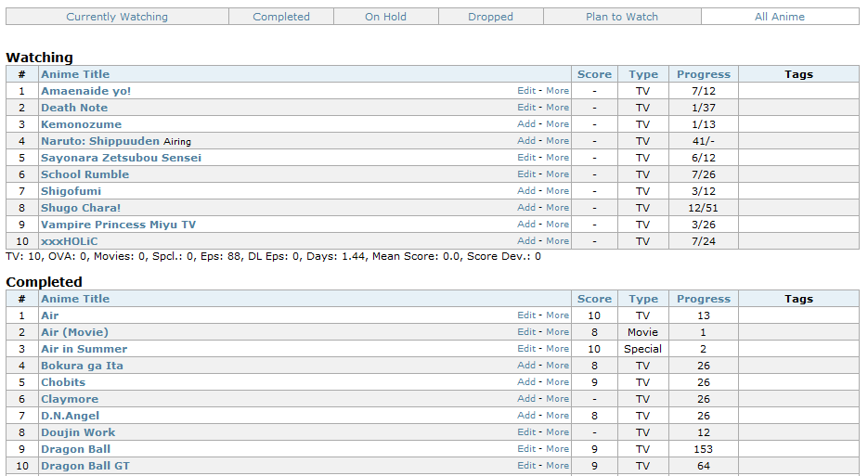868x476 pixels.
Task: Open the School Rumble title link
Action: pyautogui.click(x=84, y=174)
